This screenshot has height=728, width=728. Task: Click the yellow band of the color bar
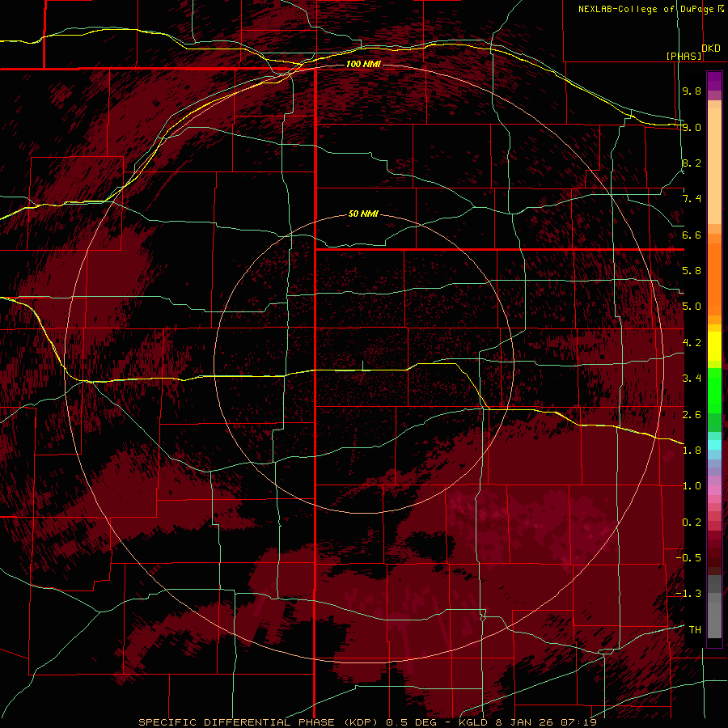pos(714,346)
